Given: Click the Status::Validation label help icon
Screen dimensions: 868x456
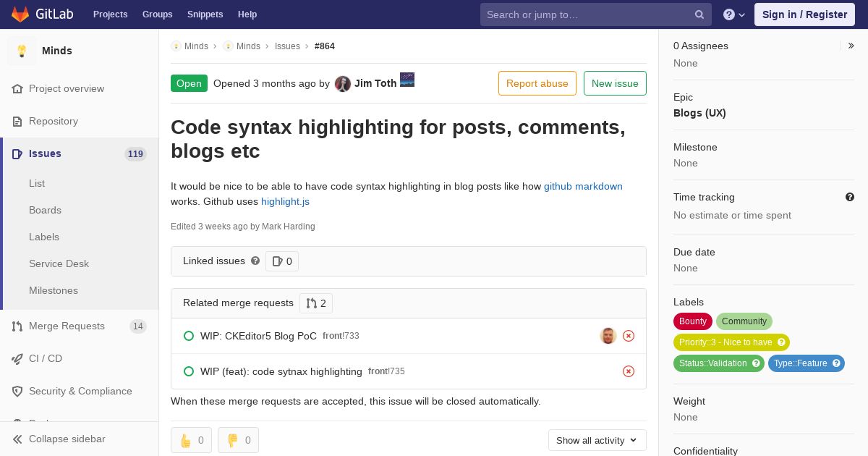Looking at the screenshot, I should coord(757,363).
